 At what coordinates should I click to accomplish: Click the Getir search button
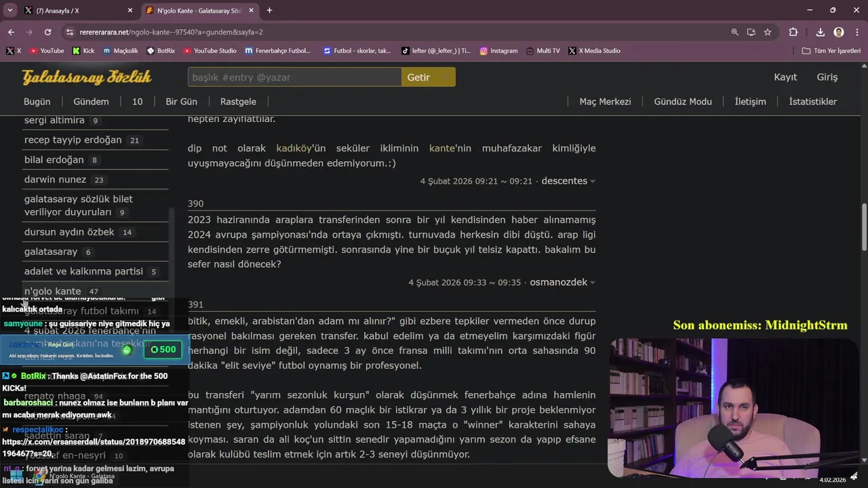pos(428,77)
